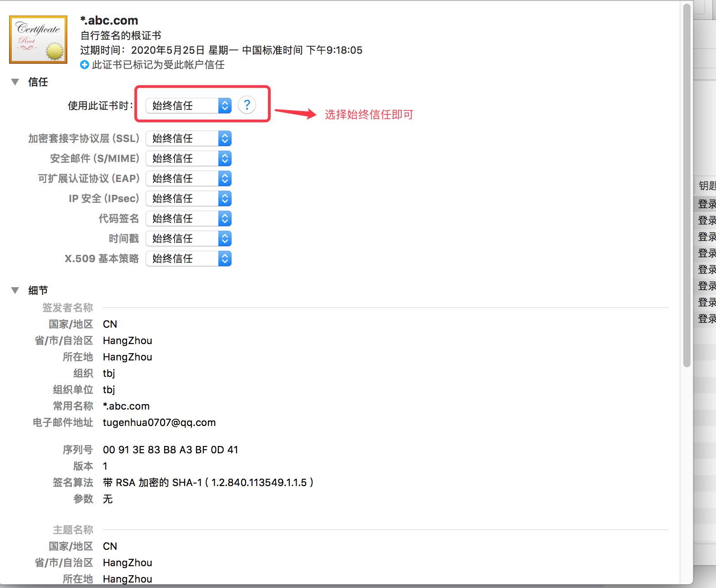The width and height of the screenshot is (716, 588).
Task: Click the *.abc.com certificate title
Action: pos(109,20)
